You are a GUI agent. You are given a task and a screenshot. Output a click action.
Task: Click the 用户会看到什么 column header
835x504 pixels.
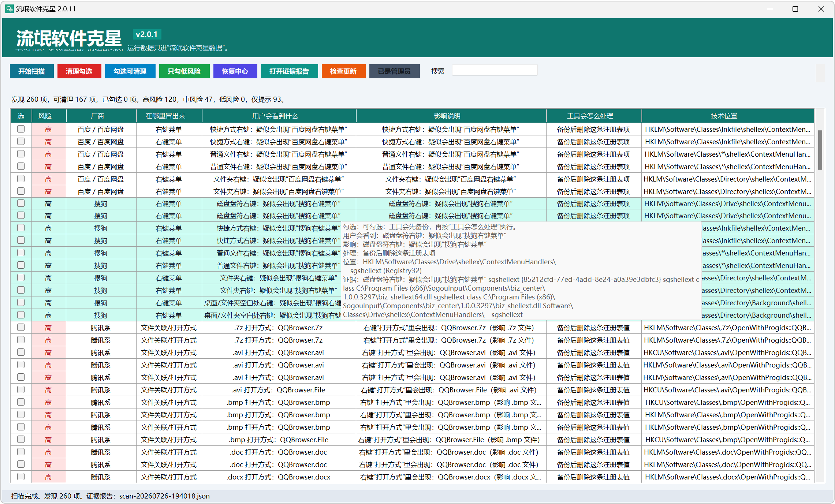click(279, 116)
